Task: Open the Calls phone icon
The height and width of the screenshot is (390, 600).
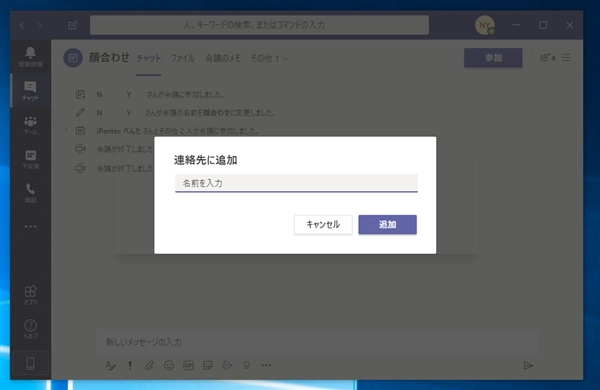Action: [x=30, y=193]
